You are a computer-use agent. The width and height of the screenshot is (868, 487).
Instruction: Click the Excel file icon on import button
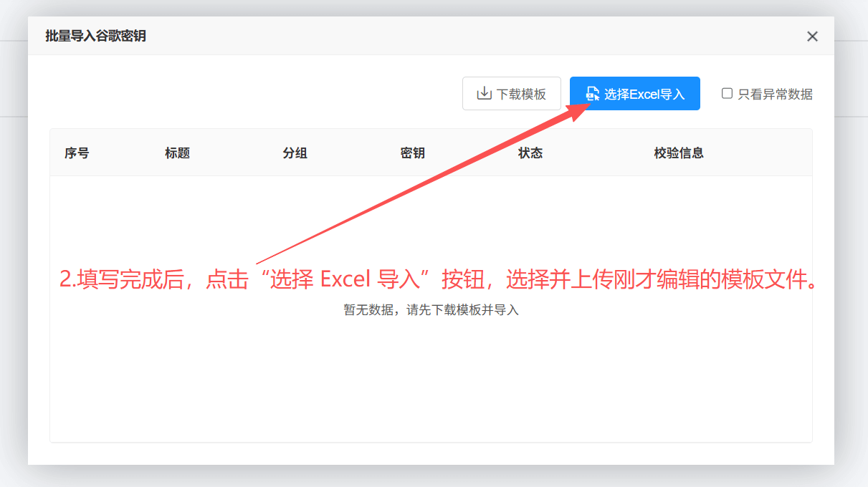pos(591,93)
